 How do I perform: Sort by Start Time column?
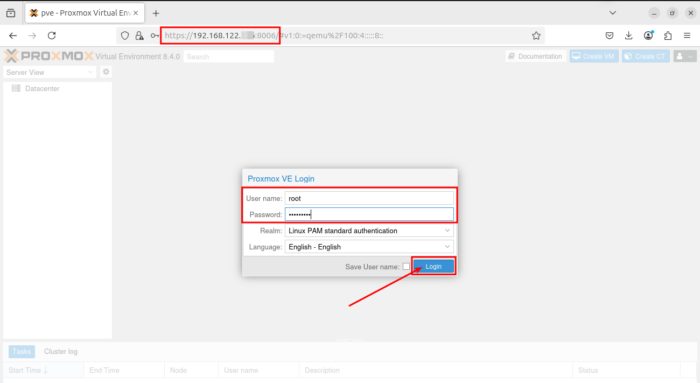click(x=44, y=370)
